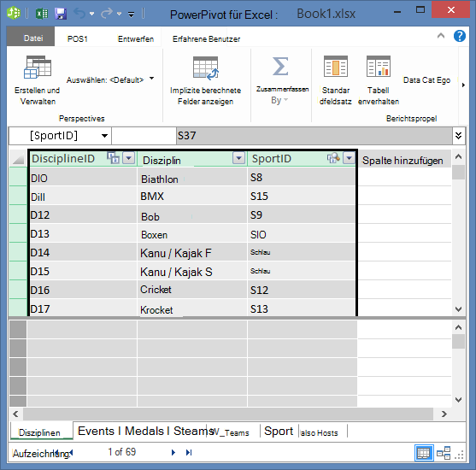The height and width of the screenshot is (470, 476).
Task: Select the S15 cell
Action: (301, 197)
